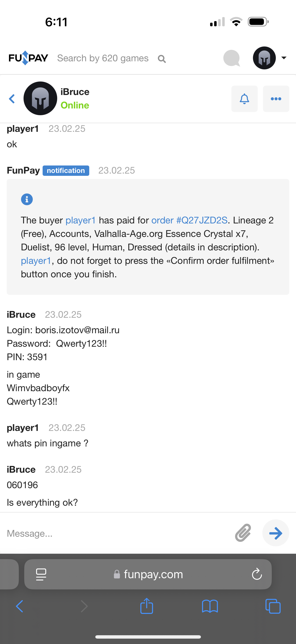Open Safari bookmarks book icon
296x644 pixels.
pos(210,606)
